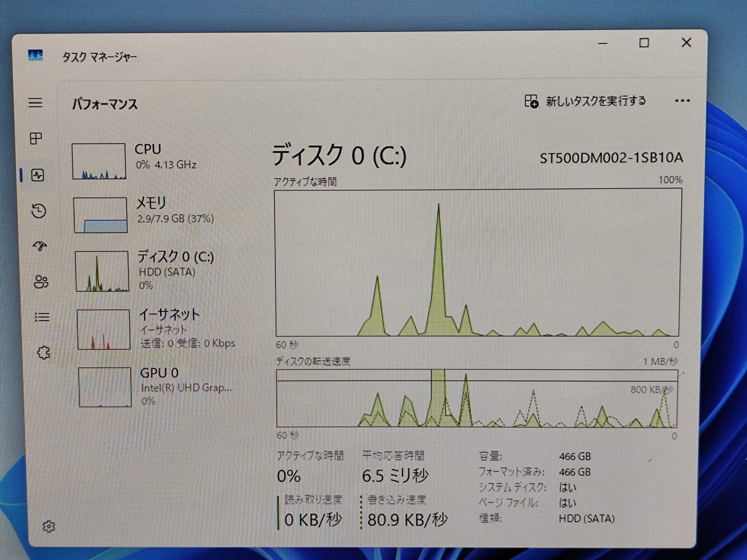Click the memory mini graph thumbnail

(101, 215)
